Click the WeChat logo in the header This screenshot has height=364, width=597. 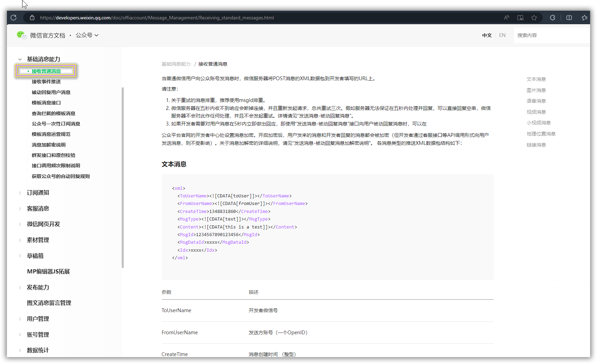[x=21, y=35]
